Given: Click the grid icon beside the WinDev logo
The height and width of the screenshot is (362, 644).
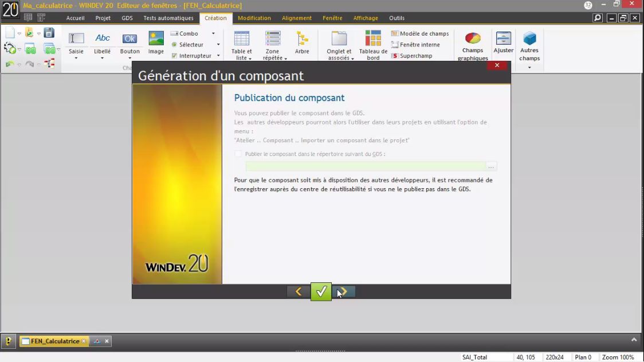Looking at the screenshot, I should pos(28,17).
